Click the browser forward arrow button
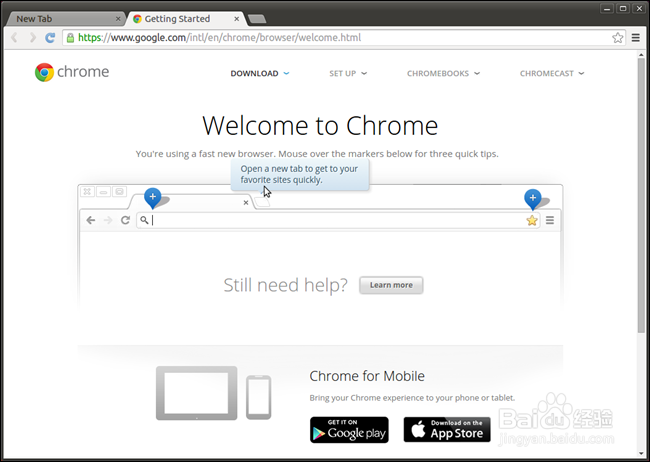Screen dimensions: 650x462 (32, 38)
